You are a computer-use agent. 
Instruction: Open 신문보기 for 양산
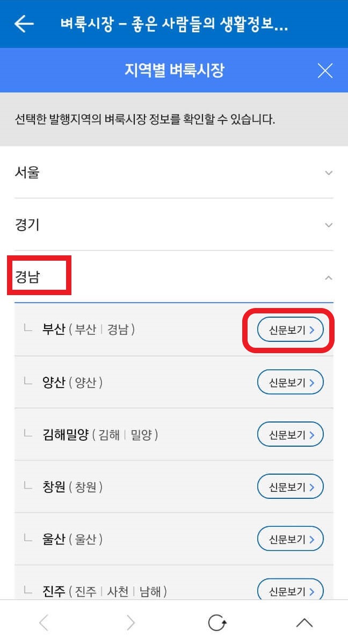point(290,382)
